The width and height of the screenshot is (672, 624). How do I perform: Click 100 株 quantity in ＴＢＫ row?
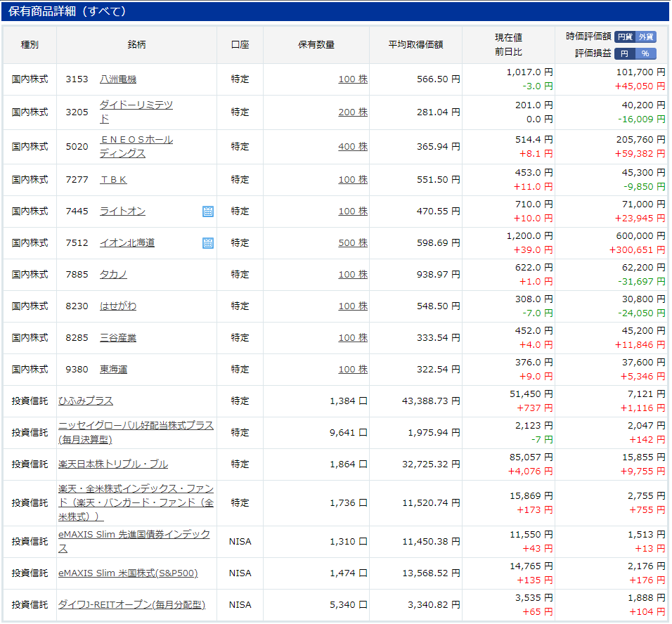[353, 180]
